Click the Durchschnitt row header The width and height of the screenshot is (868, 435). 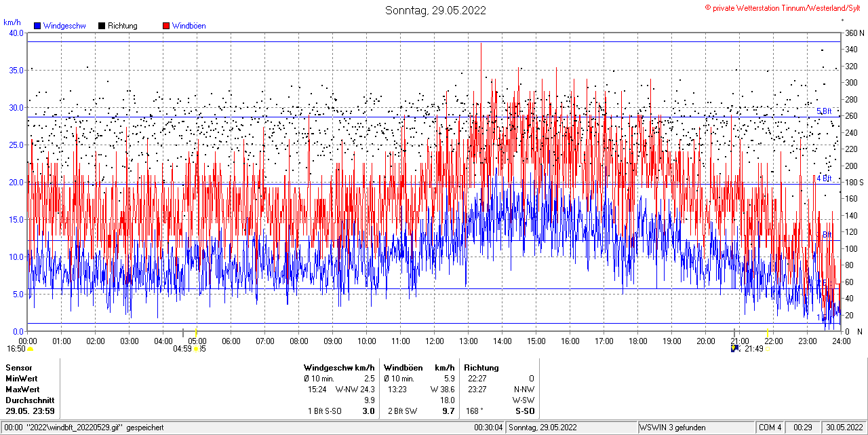click(x=28, y=400)
